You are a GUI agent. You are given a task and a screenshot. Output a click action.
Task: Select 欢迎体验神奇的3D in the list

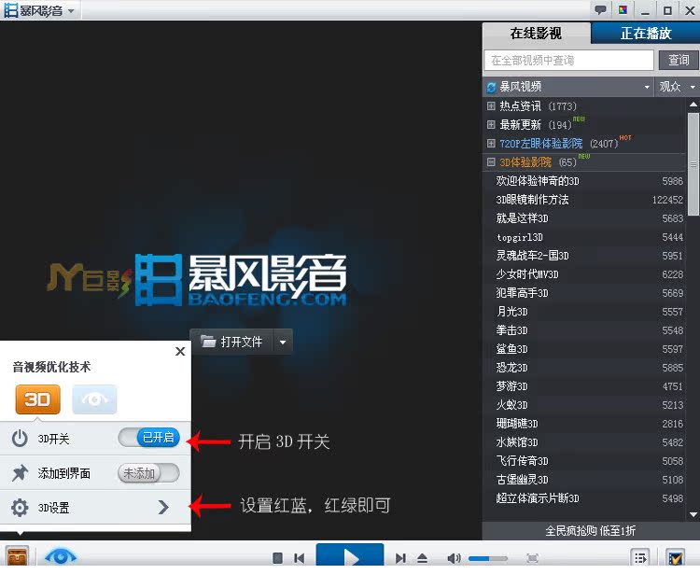coord(584,181)
